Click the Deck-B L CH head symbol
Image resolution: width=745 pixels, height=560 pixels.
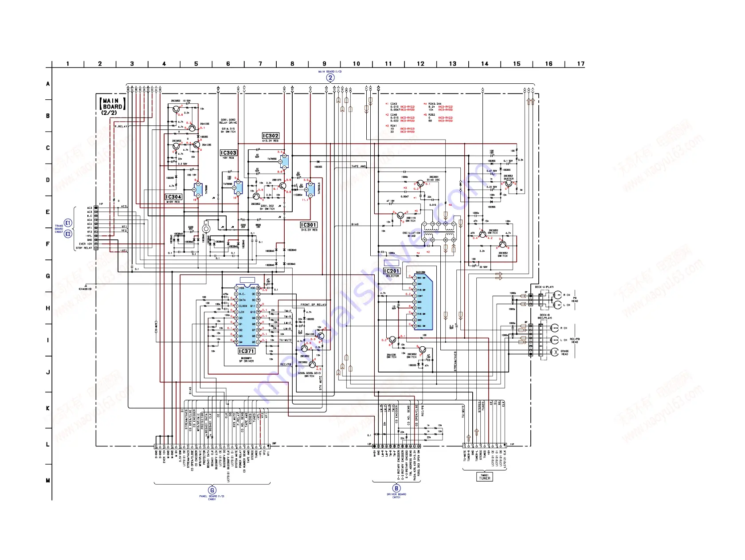pos(554,340)
